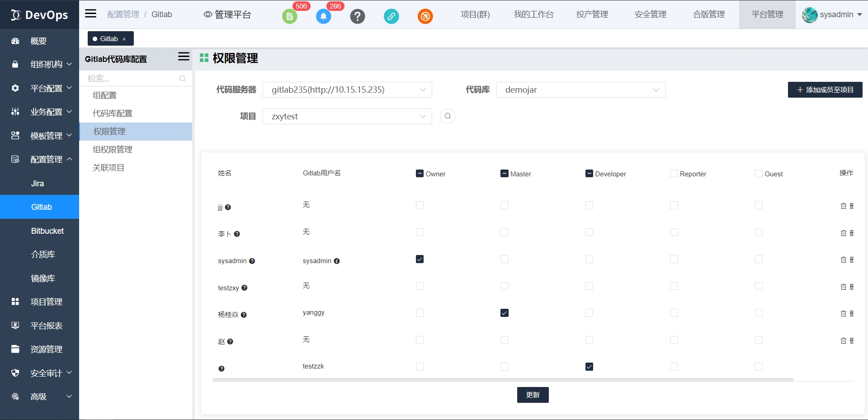Uncheck the Owner checkbox for sysadmin
This screenshot has height=420, width=868.
coord(420,259)
